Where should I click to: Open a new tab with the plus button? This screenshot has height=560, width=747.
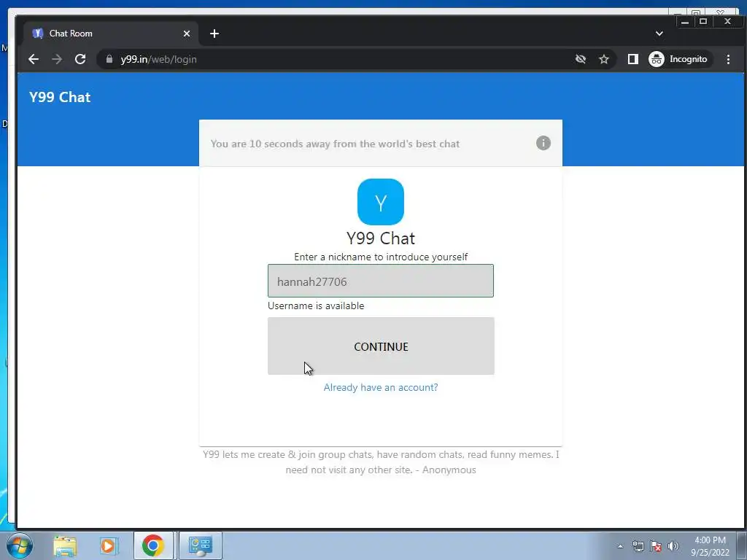coord(214,34)
